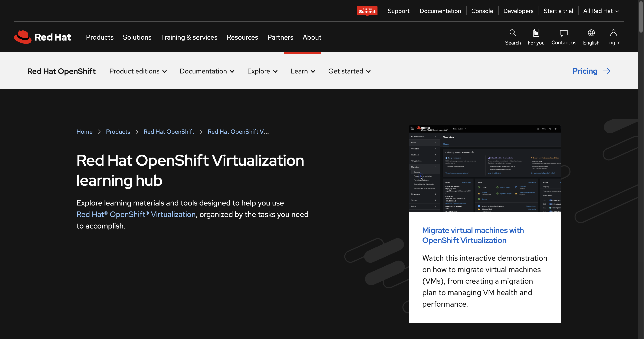Screen dimensions: 644x339
Task: Click the 'For you' icon
Action: (x=536, y=37)
